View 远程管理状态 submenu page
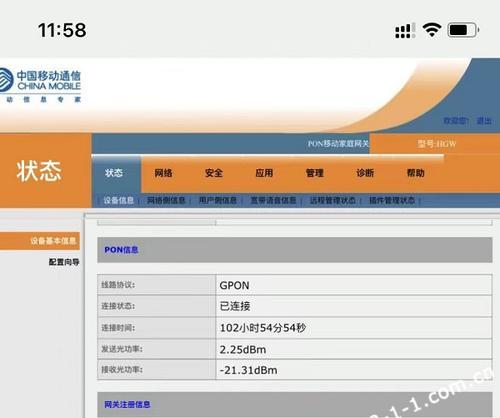500x418 pixels. click(333, 200)
